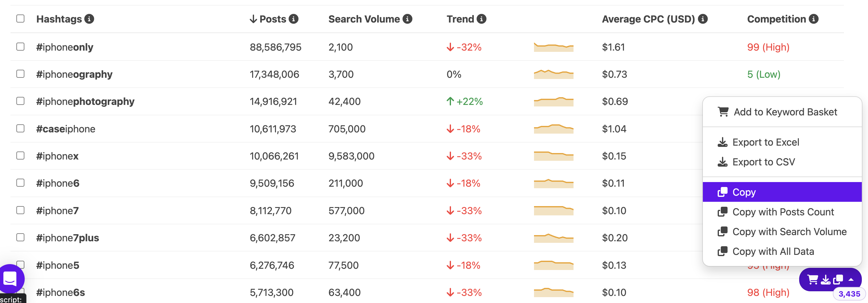Image resolution: width=868 pixels, height=303 pixels.
Task: Open info tooltip for Trend column
Action: 482,19
